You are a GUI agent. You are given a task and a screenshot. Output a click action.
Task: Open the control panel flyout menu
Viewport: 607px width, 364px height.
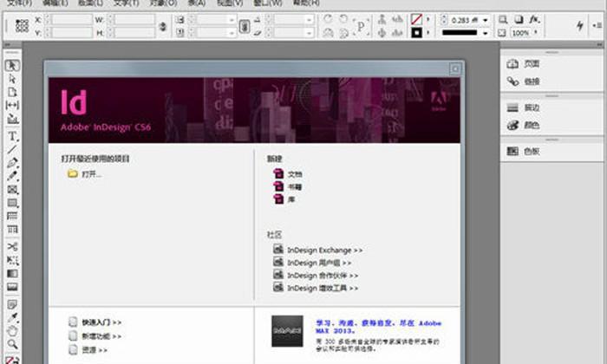597,25
